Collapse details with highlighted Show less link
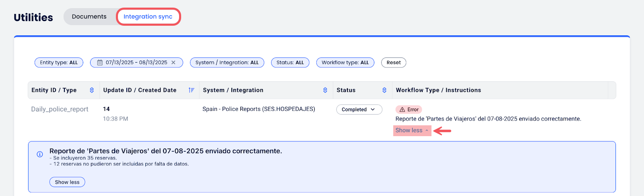Screen dimensions: 644x196 click(x=412, y=131)
